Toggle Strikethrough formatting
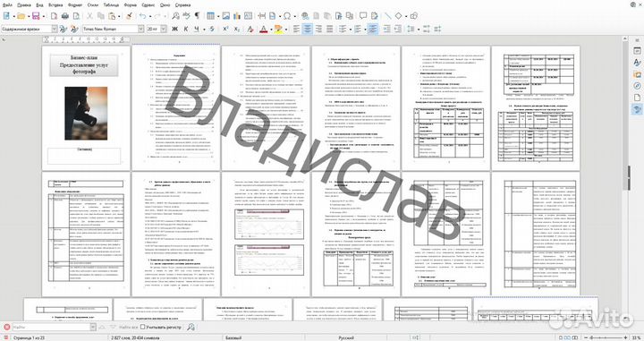Screen dimensions: 644x341 (212, 29)
